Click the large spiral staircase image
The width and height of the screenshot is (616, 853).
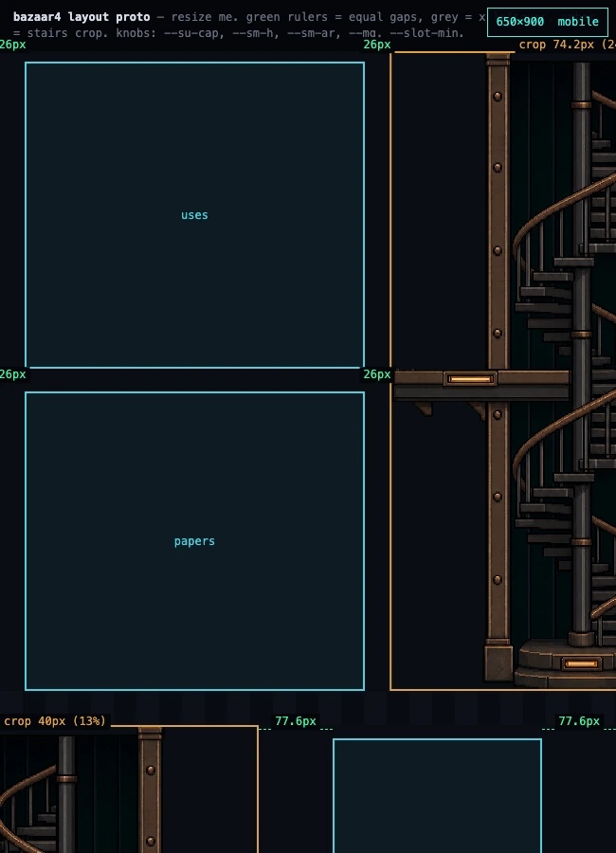click(x=503, y=371)
